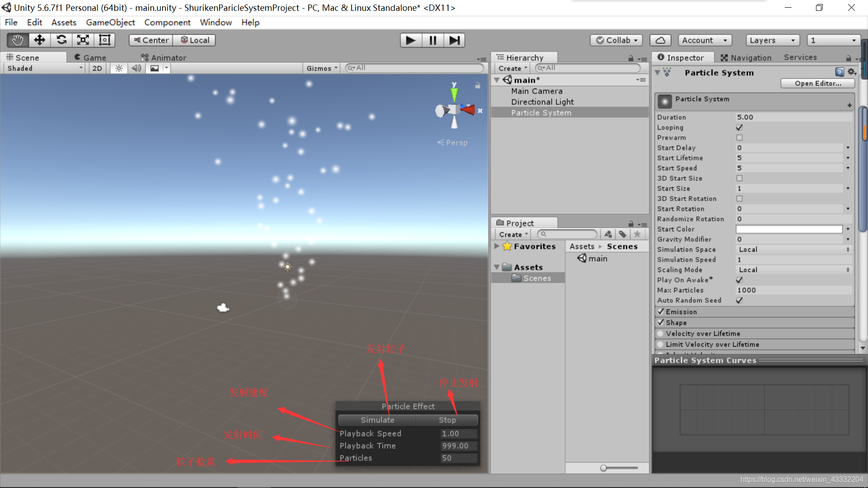Open the GameObject menu
The height and width of the screenshot is (488, 868).
[110, 22]
